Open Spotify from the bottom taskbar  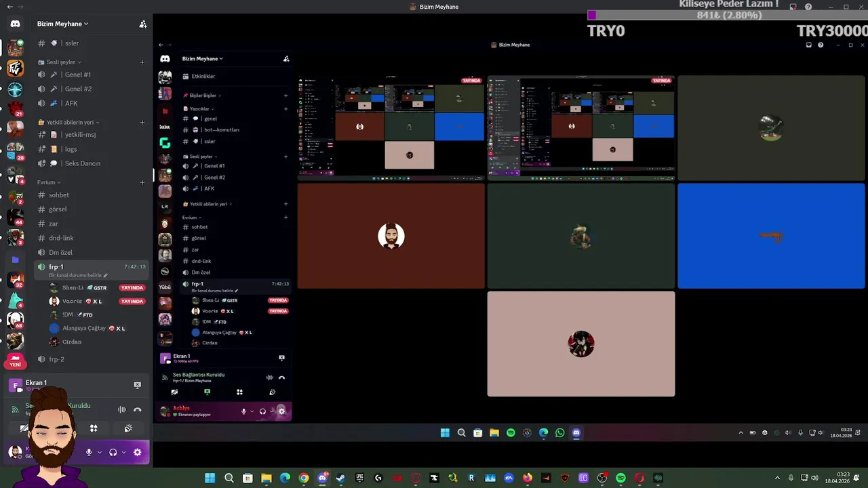click(x=620, y=479)
